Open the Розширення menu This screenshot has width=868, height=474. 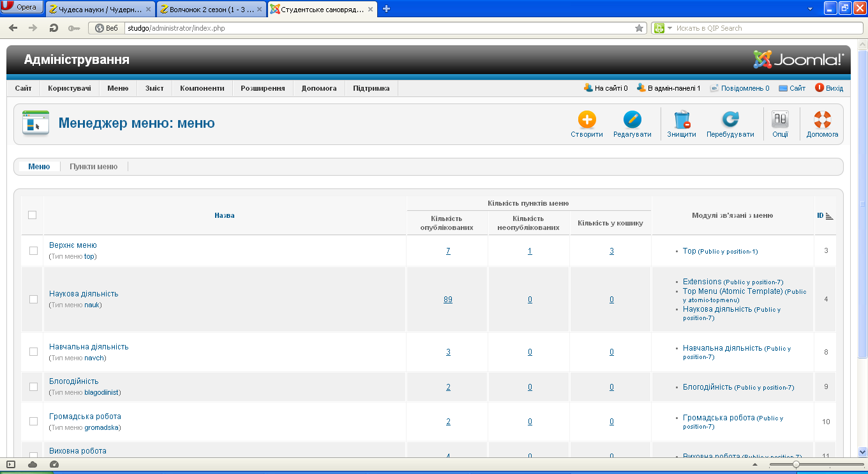(x=263, y=88)
